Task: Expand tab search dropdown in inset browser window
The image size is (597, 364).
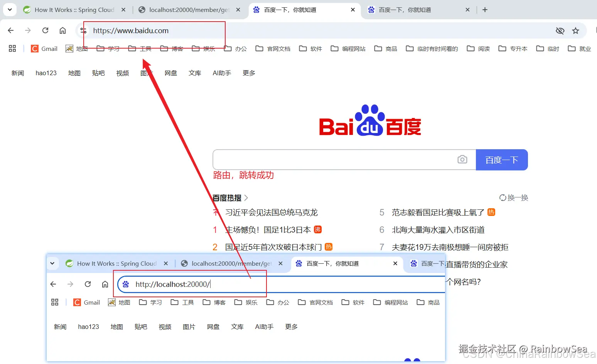Action: point(52,263)
